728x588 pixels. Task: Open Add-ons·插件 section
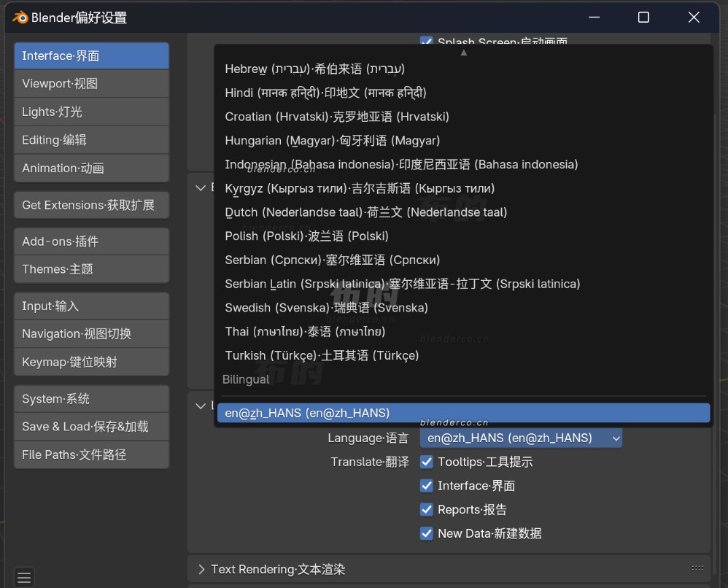point(91,241)
